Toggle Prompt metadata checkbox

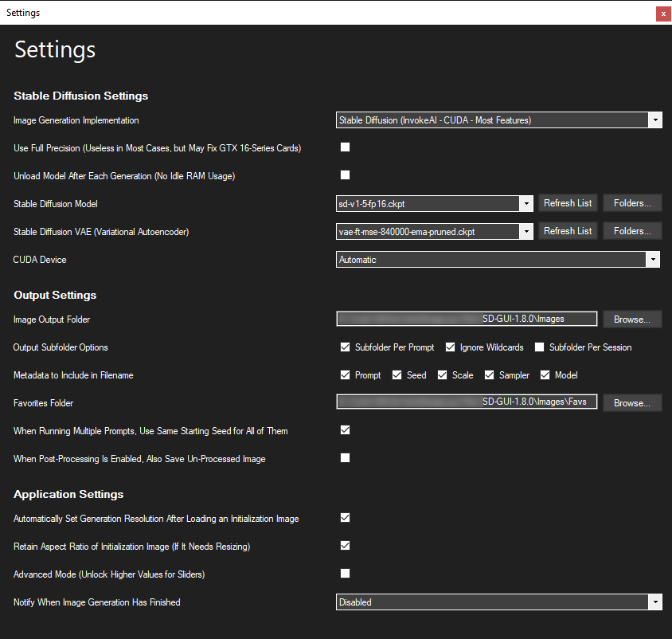coord(345,374)
